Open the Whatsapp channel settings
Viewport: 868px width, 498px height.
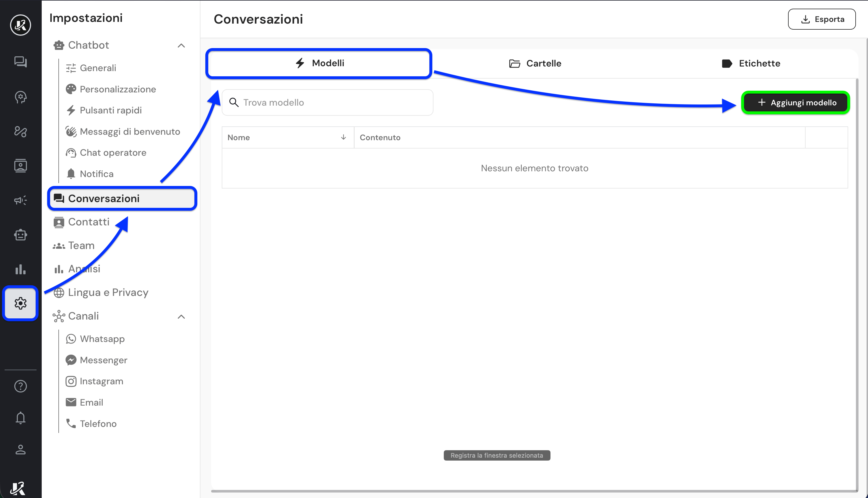(x=102, y=339)
